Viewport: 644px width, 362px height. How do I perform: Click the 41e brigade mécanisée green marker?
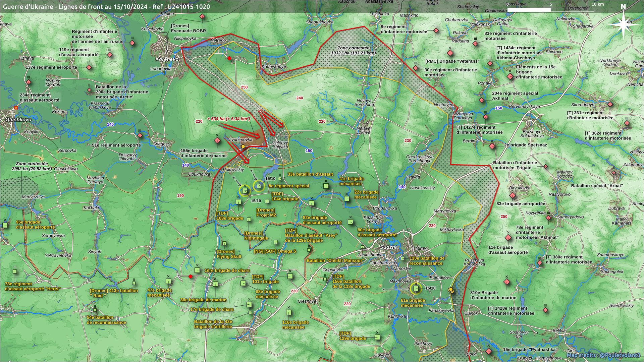coord(326,186)
